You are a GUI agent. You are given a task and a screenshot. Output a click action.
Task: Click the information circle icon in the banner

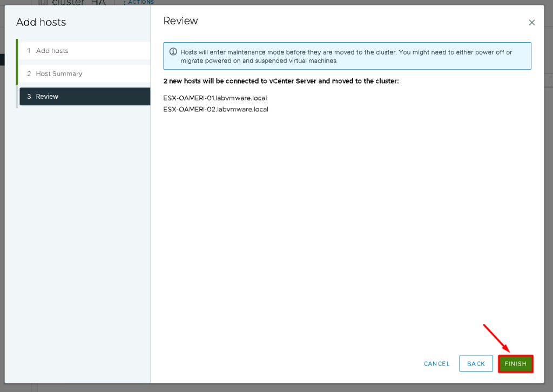pyautogui.click(x=172, y=52)
